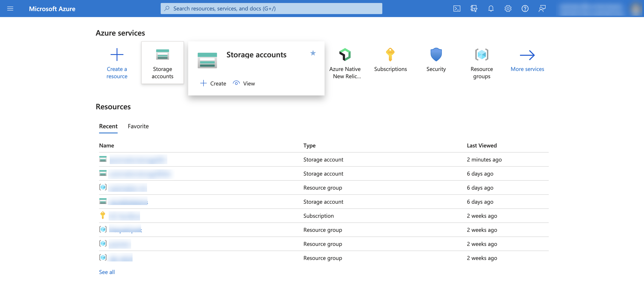
Task: Open the Help question mark
Action: tap(525, 9)
